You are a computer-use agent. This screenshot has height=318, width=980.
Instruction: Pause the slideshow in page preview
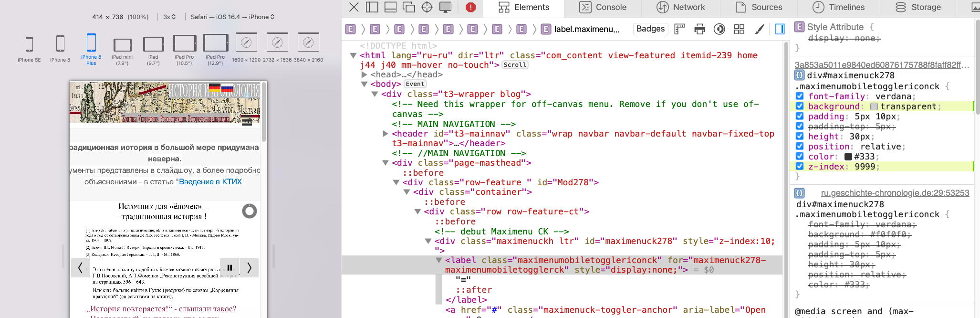pos(229,268)
